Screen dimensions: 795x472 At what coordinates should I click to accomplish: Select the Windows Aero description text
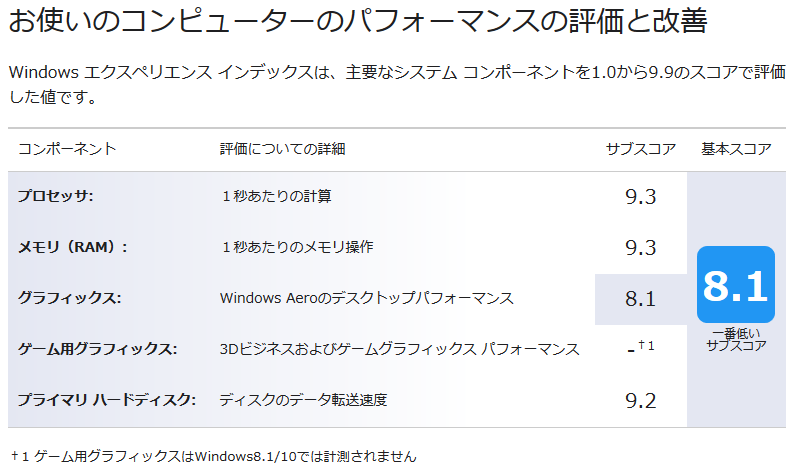click(x=367, y=298)
